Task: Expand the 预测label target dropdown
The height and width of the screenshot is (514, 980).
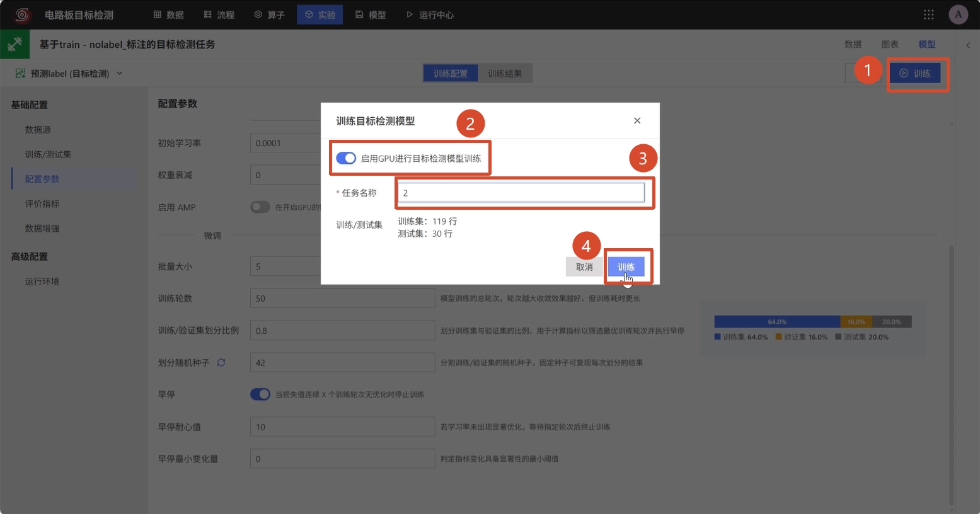Action: tap(69, 74)
